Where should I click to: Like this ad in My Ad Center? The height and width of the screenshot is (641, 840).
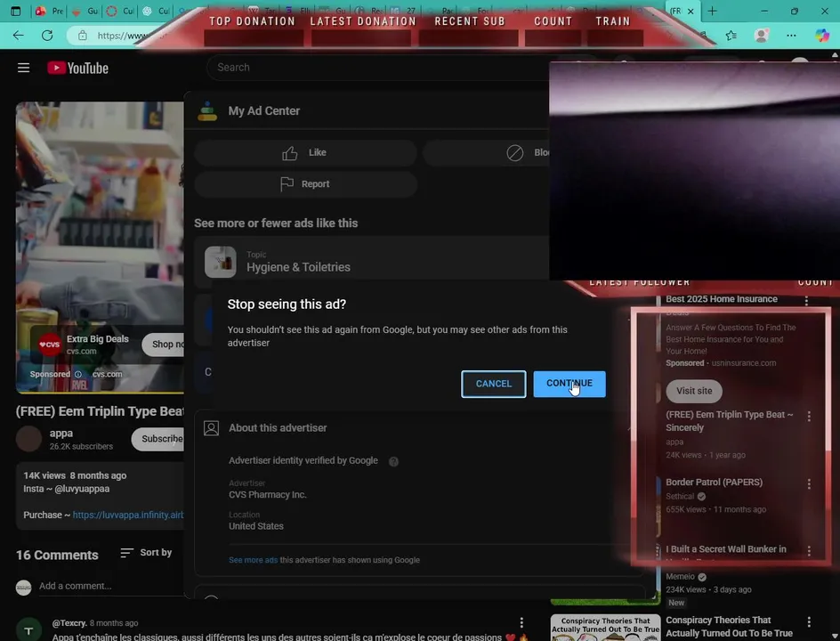click(305, 153)
